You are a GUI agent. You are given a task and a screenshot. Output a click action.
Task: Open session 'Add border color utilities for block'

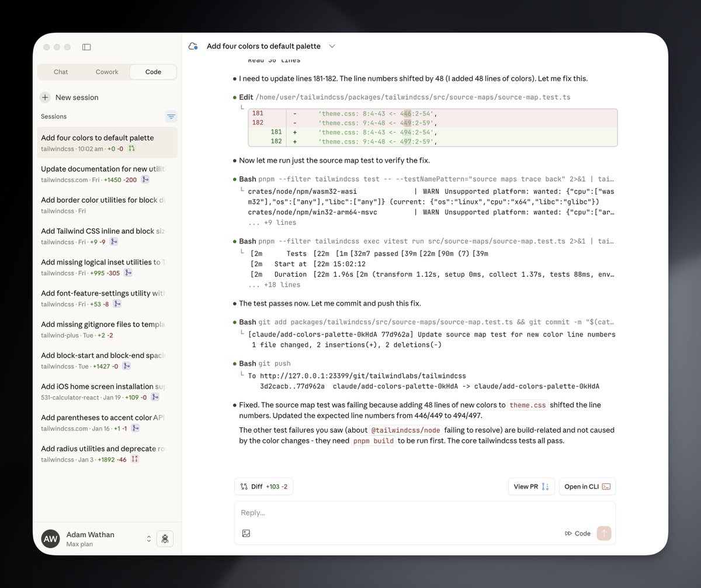coord(107,204)
